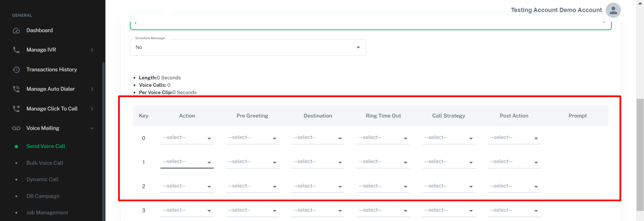This screenshot has height=221, width=644.
Task: Open DB Campaign in sidebar
Action: click(x=43, y=196)
